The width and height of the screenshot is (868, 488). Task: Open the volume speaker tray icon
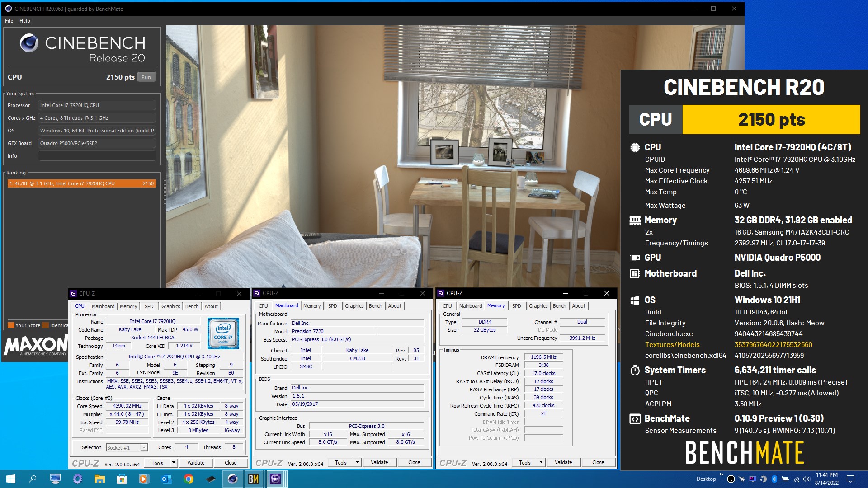coord(807,479)
